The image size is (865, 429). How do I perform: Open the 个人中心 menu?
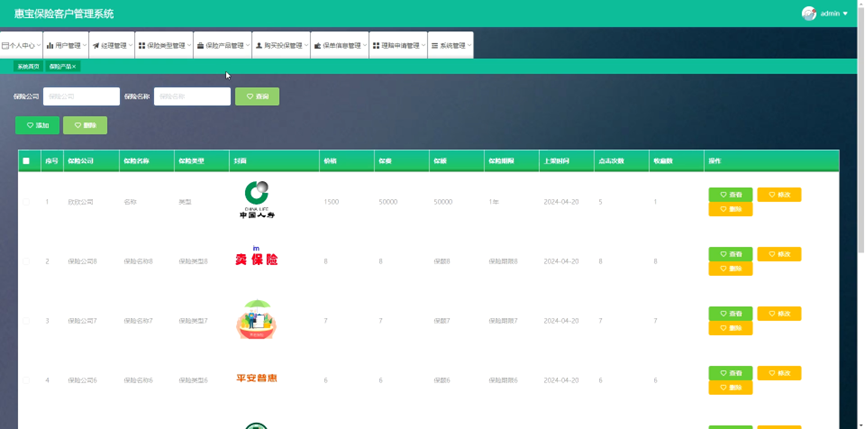coord(22,45)
